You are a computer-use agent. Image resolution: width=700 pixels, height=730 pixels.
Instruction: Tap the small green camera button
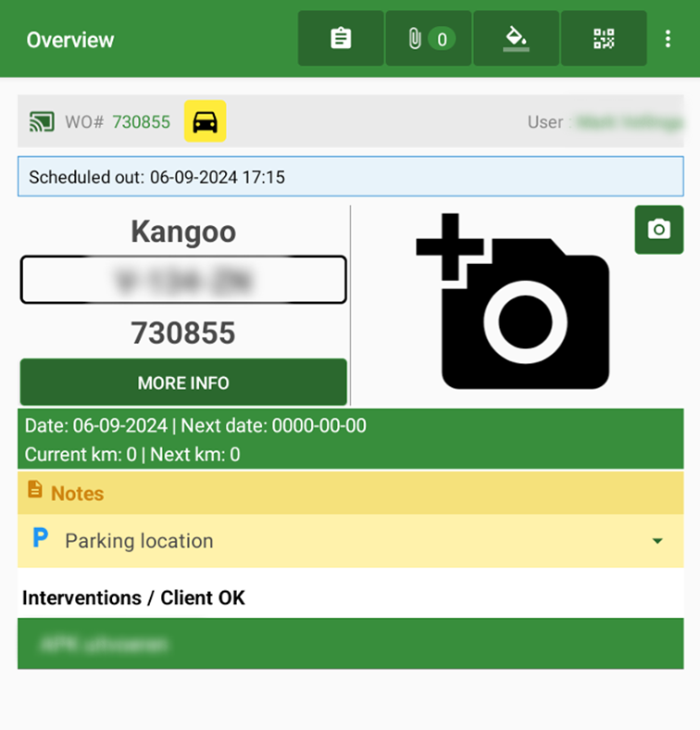click(659, 230)
